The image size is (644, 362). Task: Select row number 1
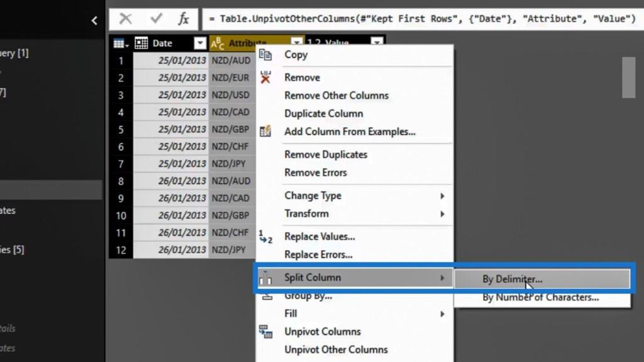121,61
